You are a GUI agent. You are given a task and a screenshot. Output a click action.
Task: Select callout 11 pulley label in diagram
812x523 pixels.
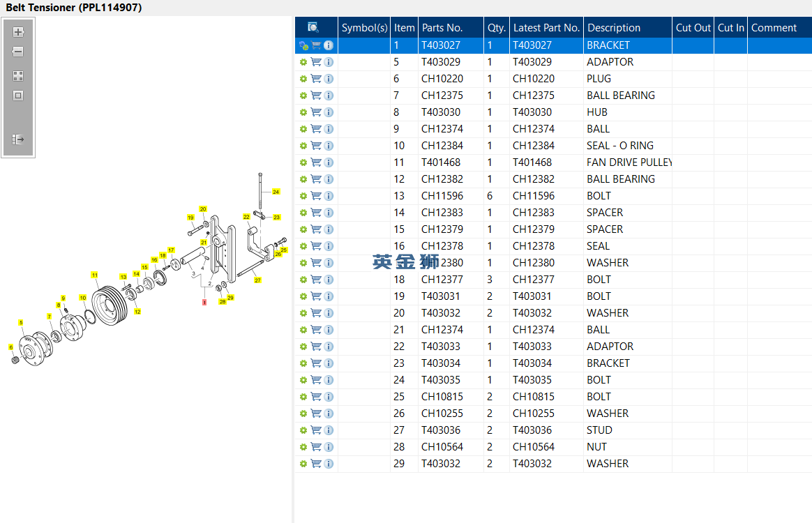pos(94,275)
